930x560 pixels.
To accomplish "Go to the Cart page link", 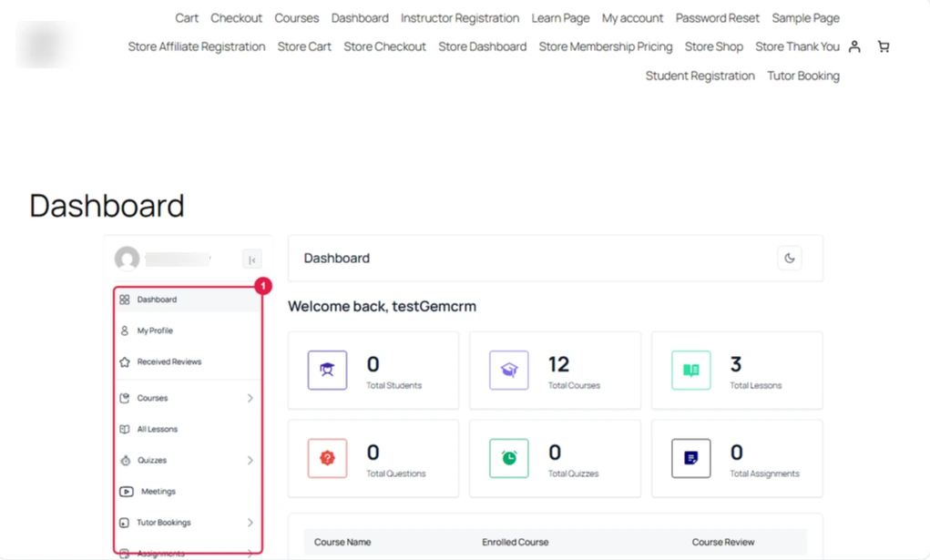I will pos(187,18).
